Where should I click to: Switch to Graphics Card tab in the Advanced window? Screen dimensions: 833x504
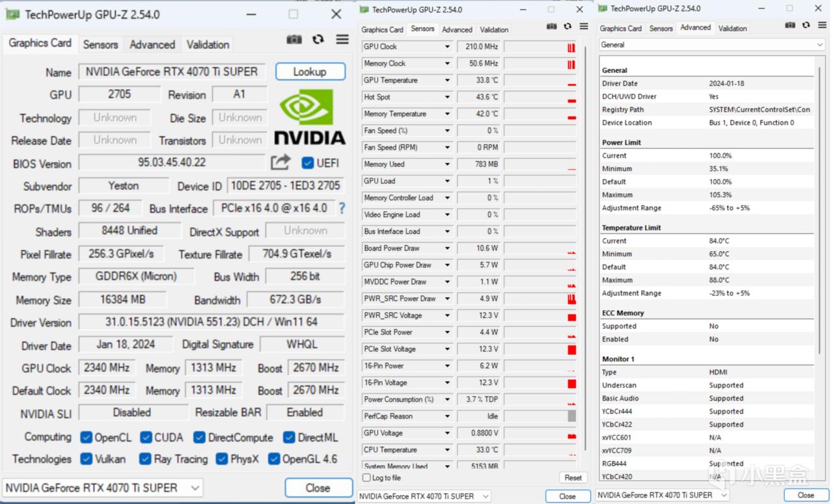click(x=621, y=28)
